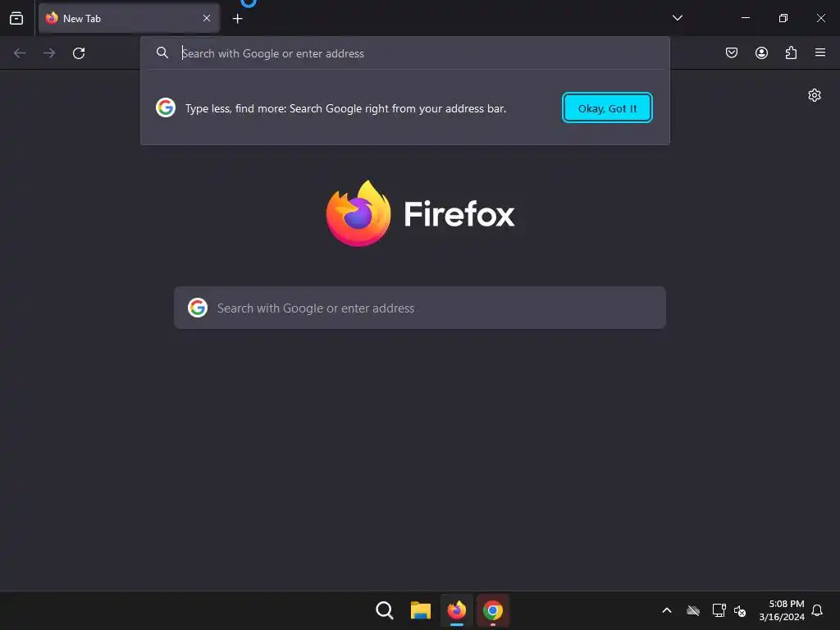Screen dimensions: 840x630
Task: Open Firefox View recent browsing icon
Action: coord(16,18)
